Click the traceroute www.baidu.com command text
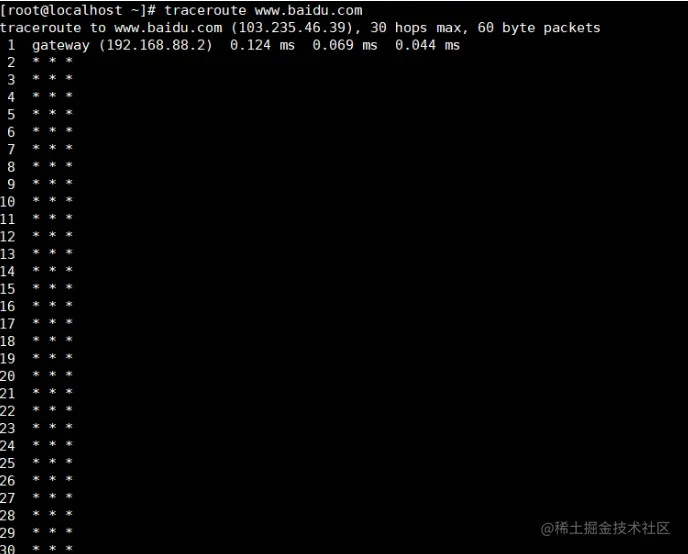The height and width of the screenshot is (554, 688). [263, 10]
